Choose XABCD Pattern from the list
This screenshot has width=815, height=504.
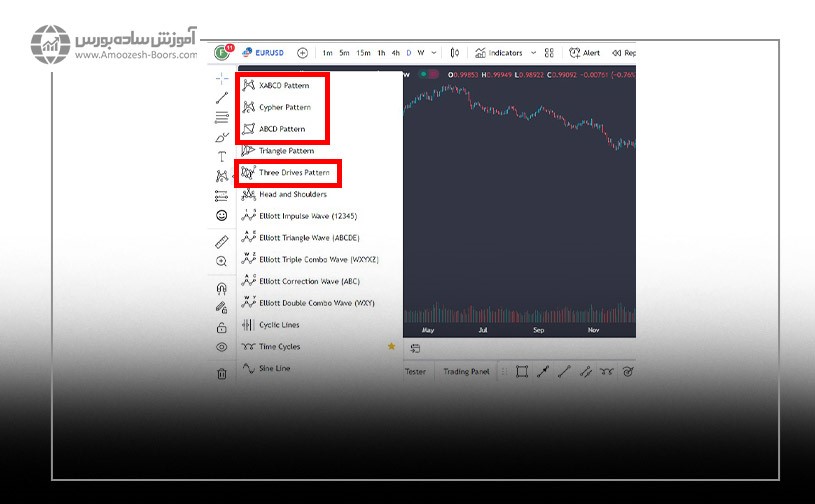pyautogui.click(x=284, y=86)
